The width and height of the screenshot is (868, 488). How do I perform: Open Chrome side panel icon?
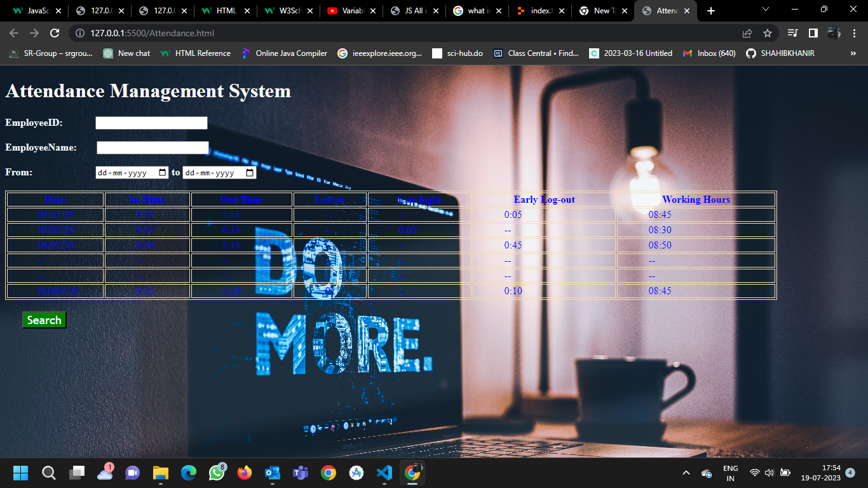point(813,33)
